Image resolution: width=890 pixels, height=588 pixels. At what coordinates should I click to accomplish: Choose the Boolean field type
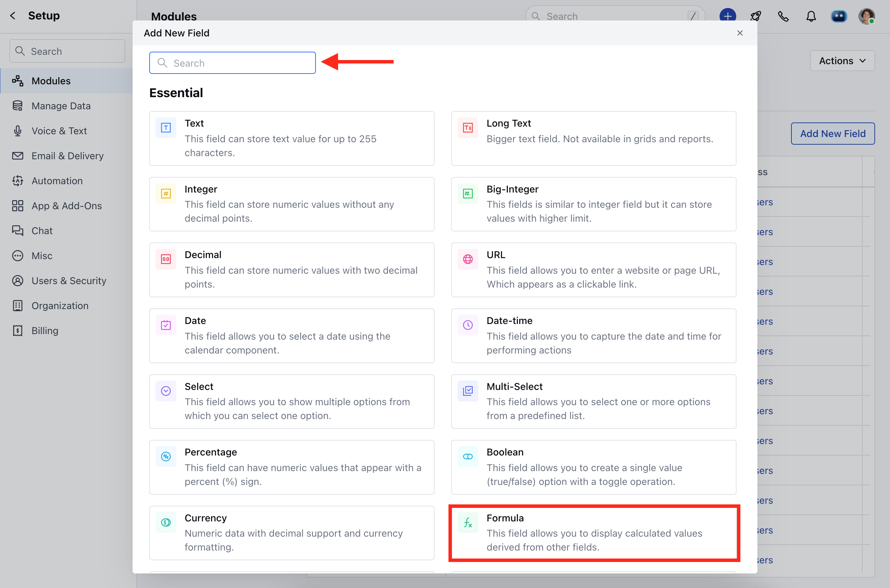coord(594,467)
